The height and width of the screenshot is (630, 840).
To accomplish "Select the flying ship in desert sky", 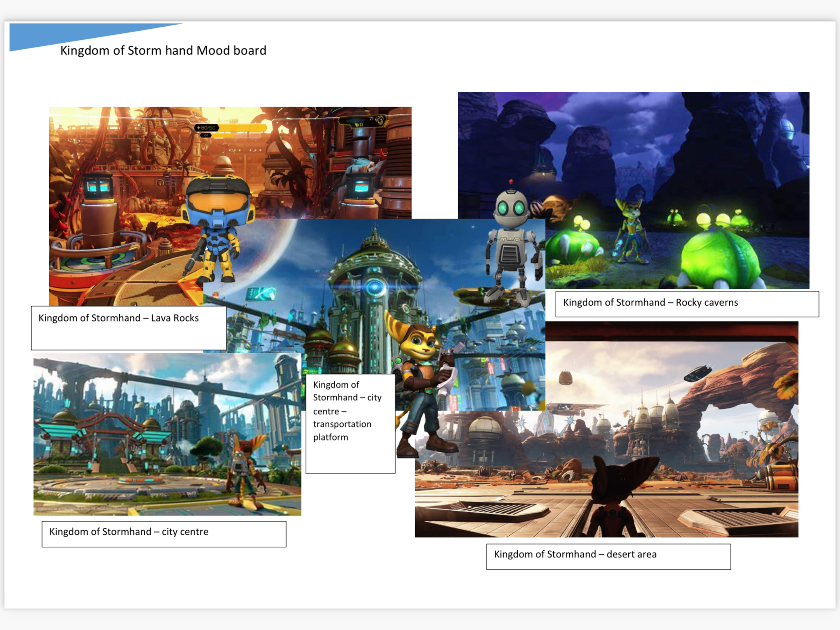I will tap(697, 373).
